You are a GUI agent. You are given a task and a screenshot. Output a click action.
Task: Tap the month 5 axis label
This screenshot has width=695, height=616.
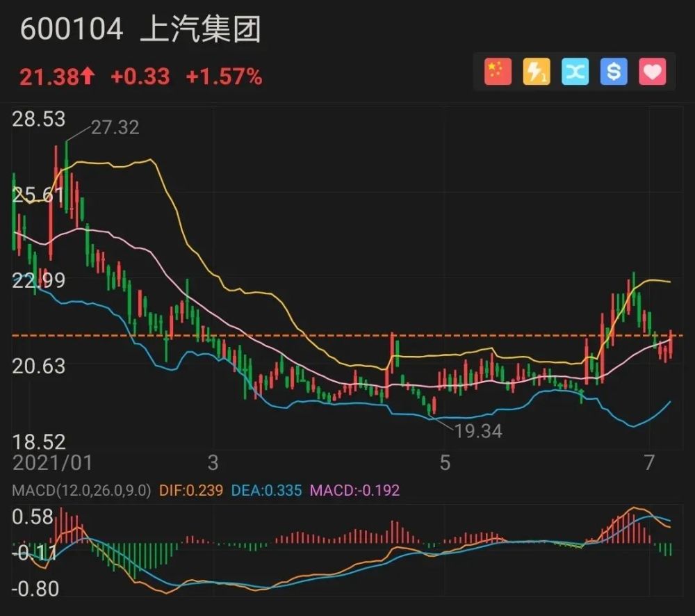point(445,463)
